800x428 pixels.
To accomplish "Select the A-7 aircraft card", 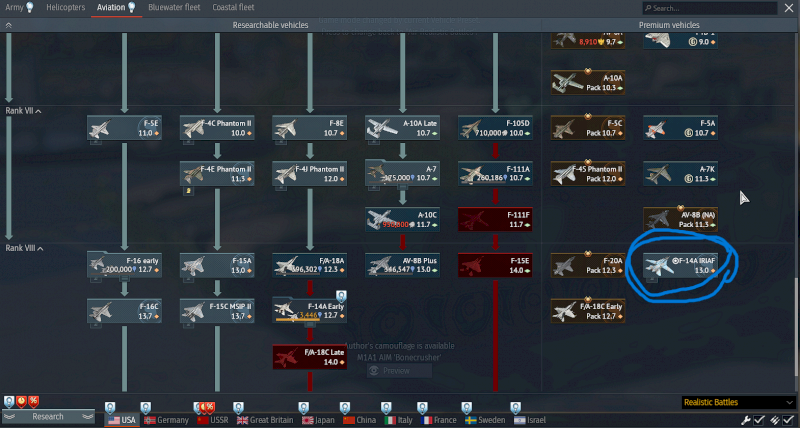I will click(403, 173).
